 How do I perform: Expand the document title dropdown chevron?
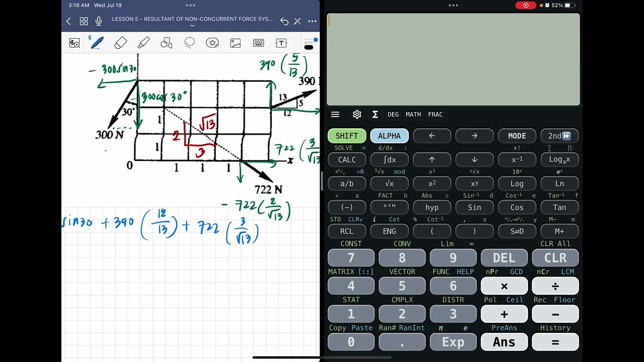(192, 26)
